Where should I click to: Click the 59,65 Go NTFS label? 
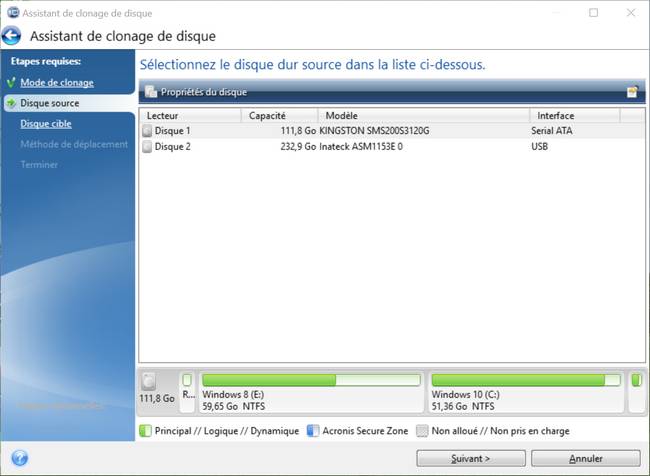point(234,407)
